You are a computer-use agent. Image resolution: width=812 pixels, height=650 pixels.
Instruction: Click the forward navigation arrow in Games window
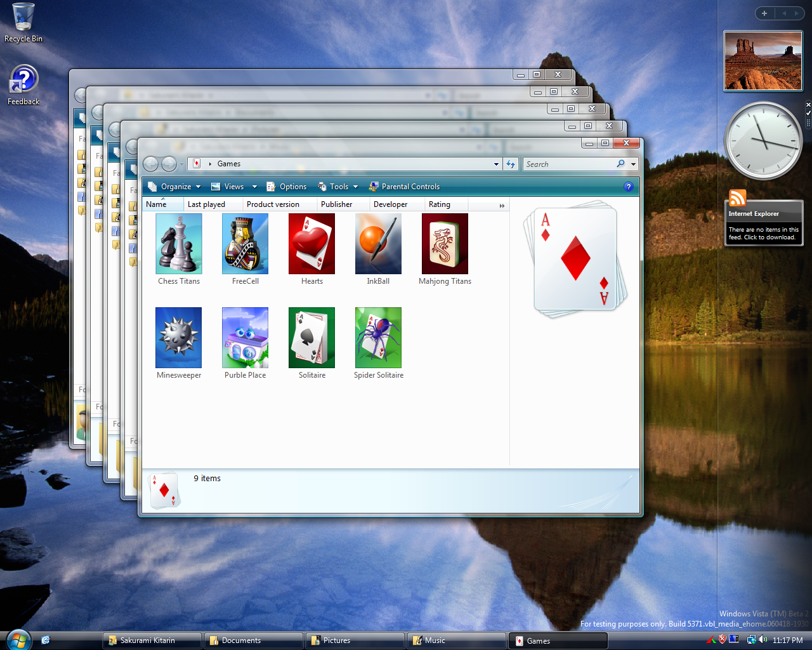(169, 164)
